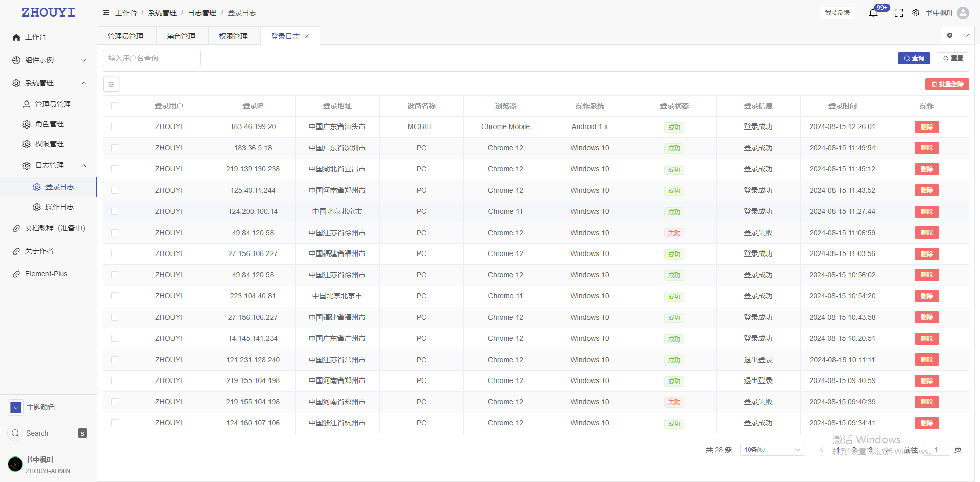
Task: Click 日志管理 in the breadcrumb
Action: (x=202, y=13)
